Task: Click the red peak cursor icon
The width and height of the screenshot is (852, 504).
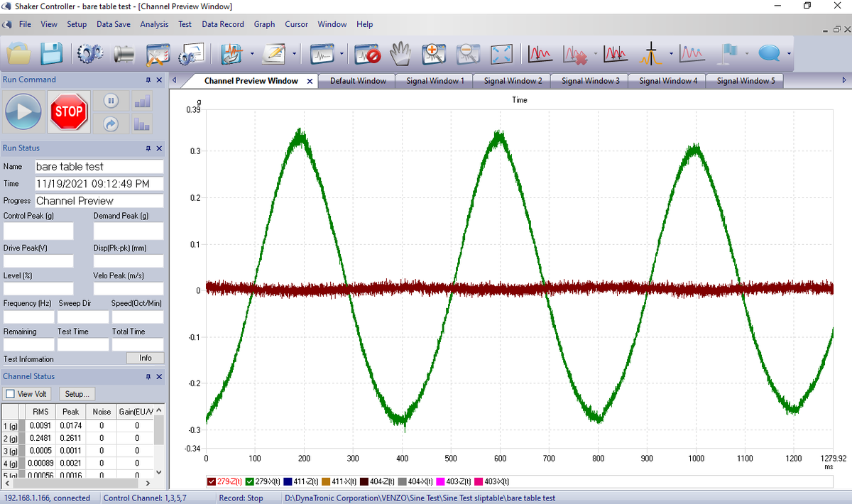Action: tap(541, 53)
